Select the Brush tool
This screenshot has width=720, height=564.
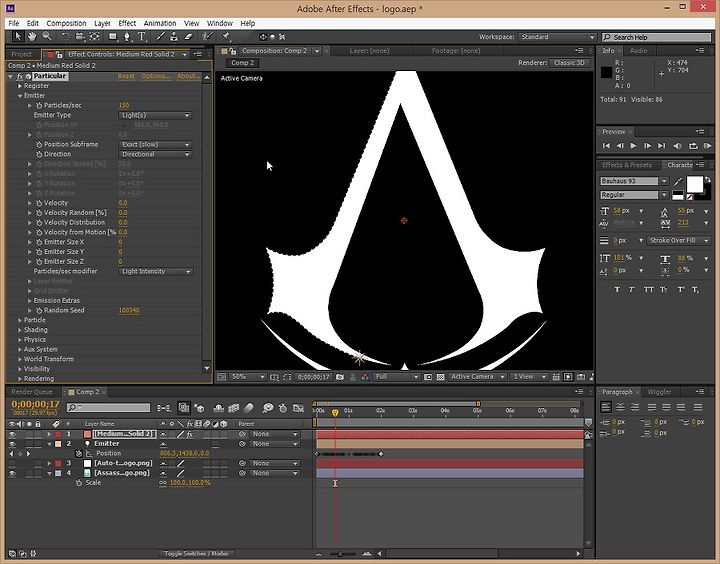tap(160, 36)
